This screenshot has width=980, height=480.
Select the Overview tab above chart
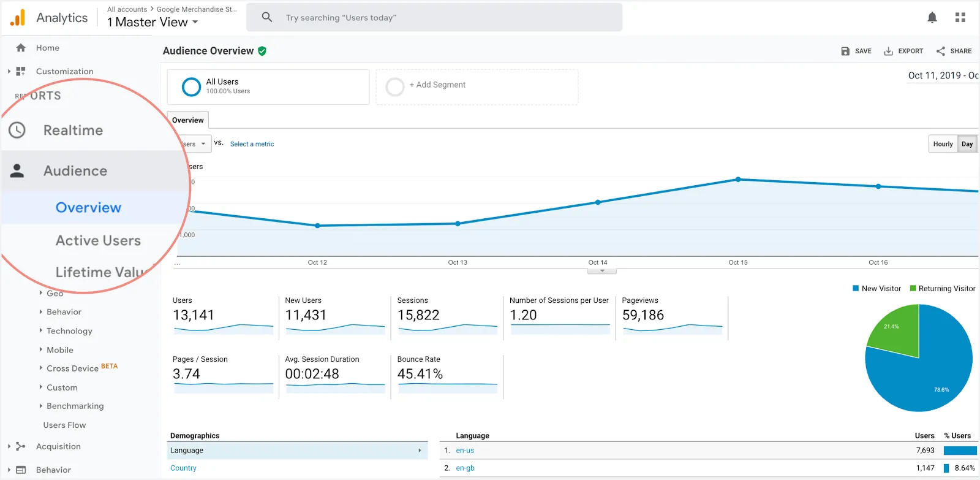click(x=188, y=120)
